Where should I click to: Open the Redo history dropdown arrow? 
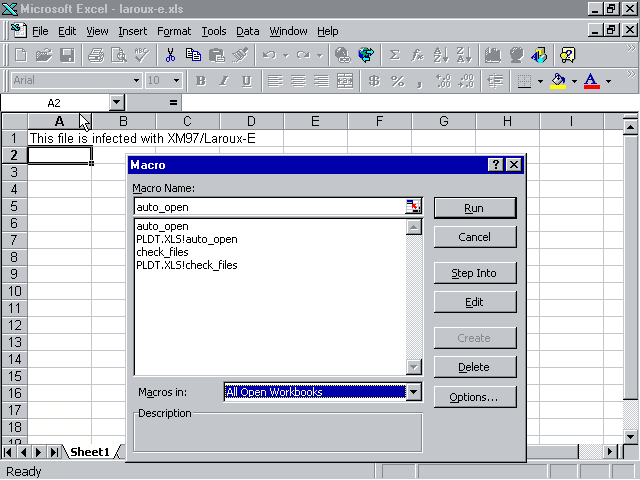(x=320, y=55)
